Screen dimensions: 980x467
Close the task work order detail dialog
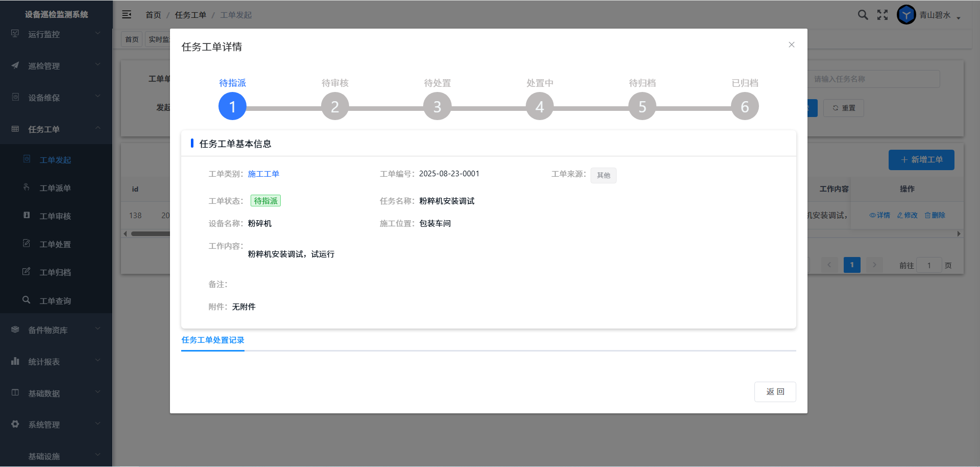pos(791,45)
